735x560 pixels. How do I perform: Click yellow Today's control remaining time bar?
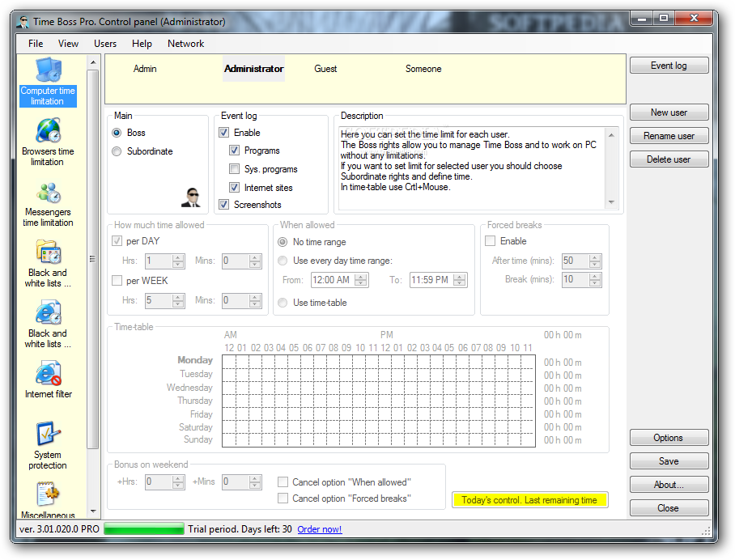click(x=529, y=500)
